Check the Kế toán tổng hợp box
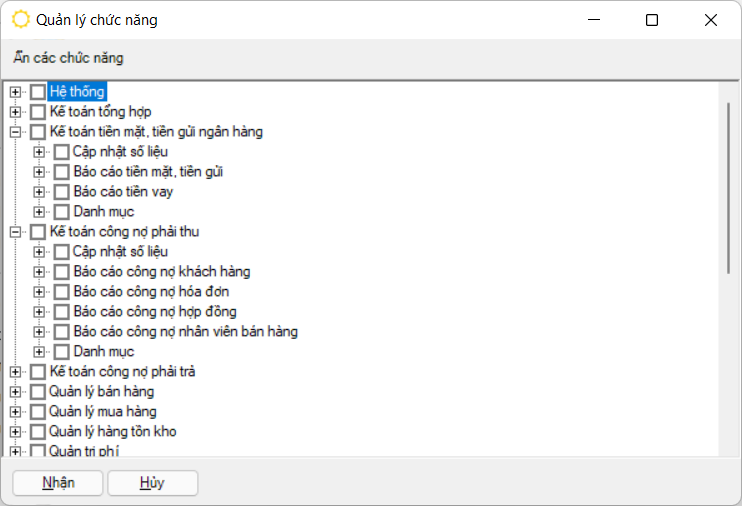 pos(38,112)
